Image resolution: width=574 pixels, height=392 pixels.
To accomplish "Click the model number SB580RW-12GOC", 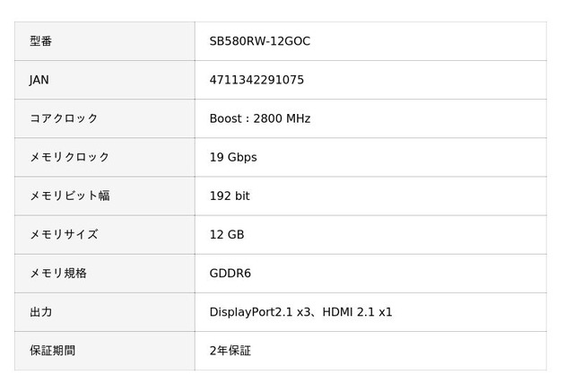I will [x=259, y=41].
